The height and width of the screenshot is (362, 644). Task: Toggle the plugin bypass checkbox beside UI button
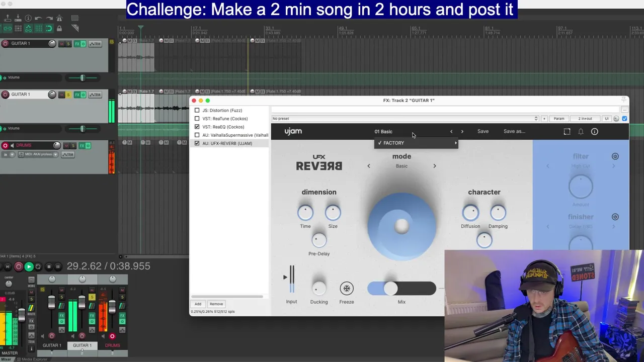pos(624,119)
